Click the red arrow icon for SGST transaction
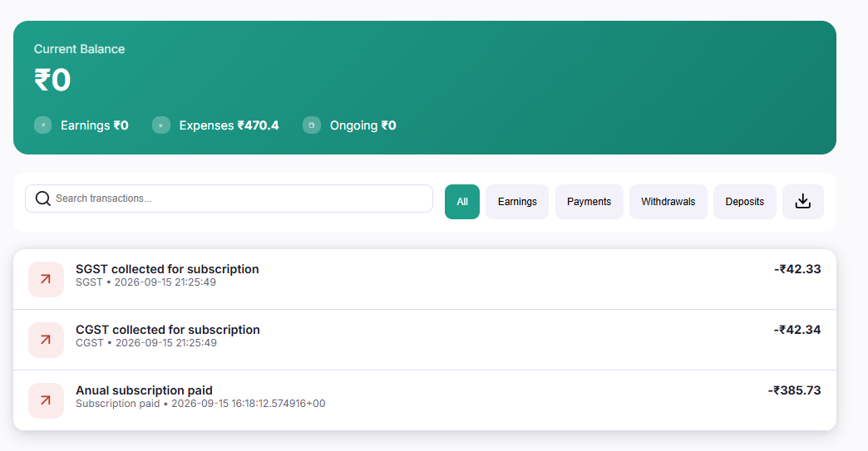 click(46, 279)
